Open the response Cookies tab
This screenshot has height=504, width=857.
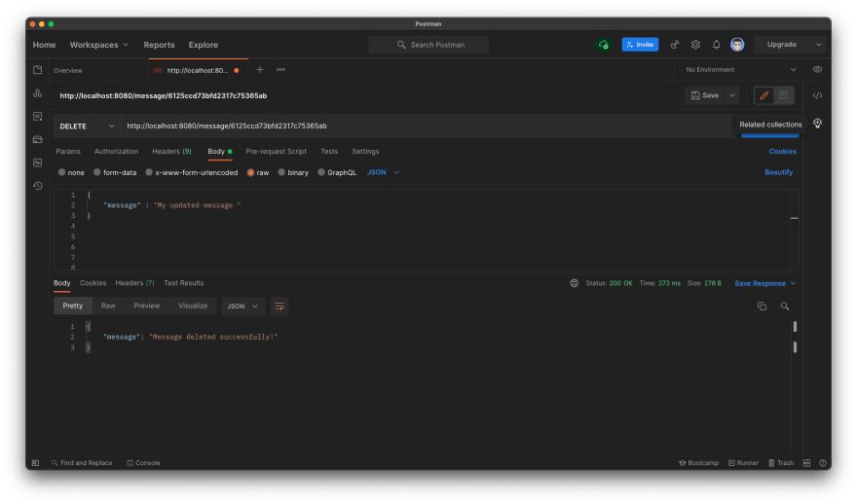[x=93, y=283]
